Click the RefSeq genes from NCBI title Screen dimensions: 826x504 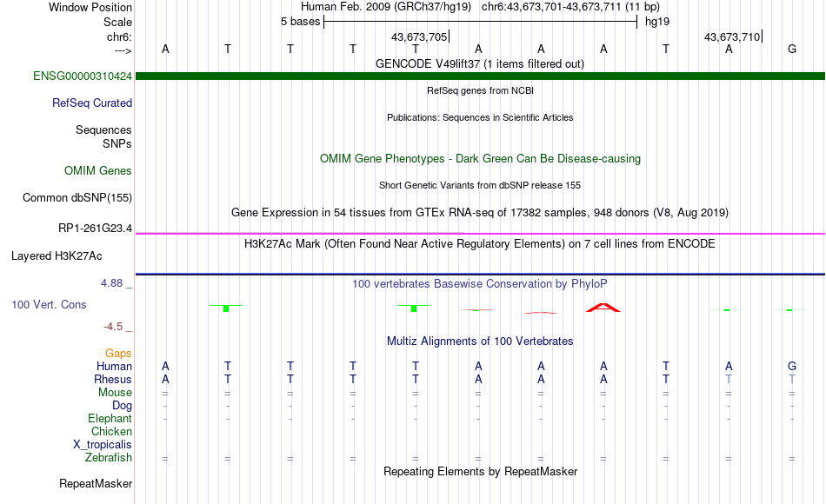[x=481, y=90]
